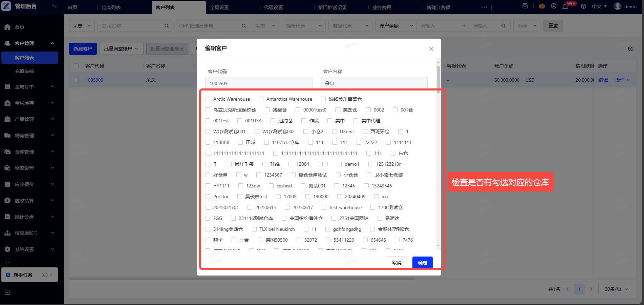Image resolution: width=644 pixels, height=305 pixels.
Task: Click the 首页 home icon in sidebar
Action: 7,27
